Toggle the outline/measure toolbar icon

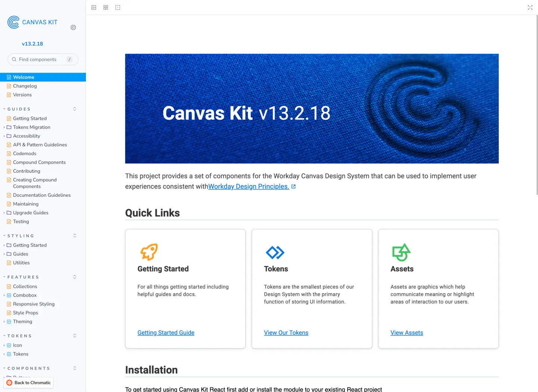[x=118, y=7]
